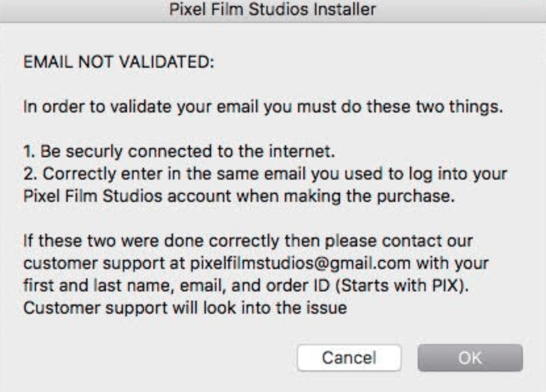Click 'Customer support will look into' line
The height and width of the screenshot is (392, 546).
[185, 308]
